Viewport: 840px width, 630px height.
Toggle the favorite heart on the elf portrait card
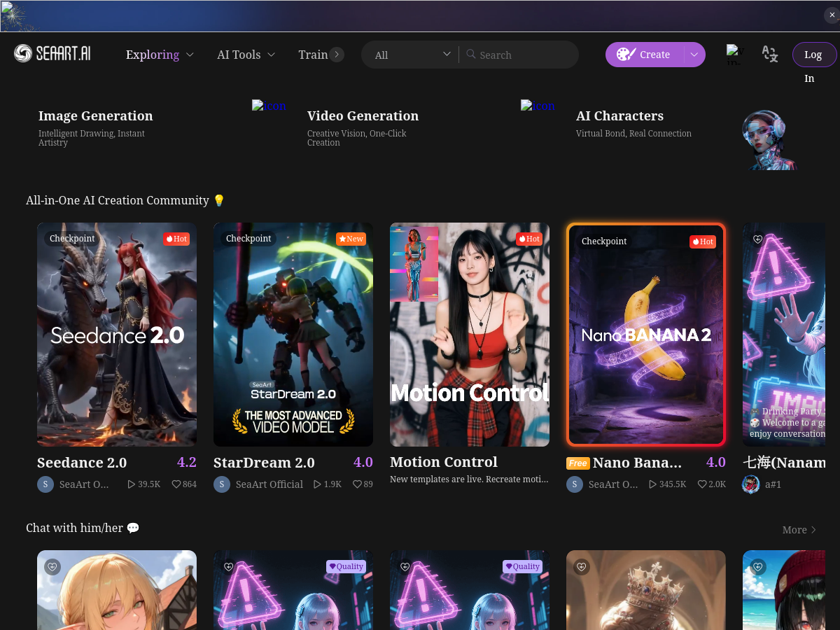point(52,567)
